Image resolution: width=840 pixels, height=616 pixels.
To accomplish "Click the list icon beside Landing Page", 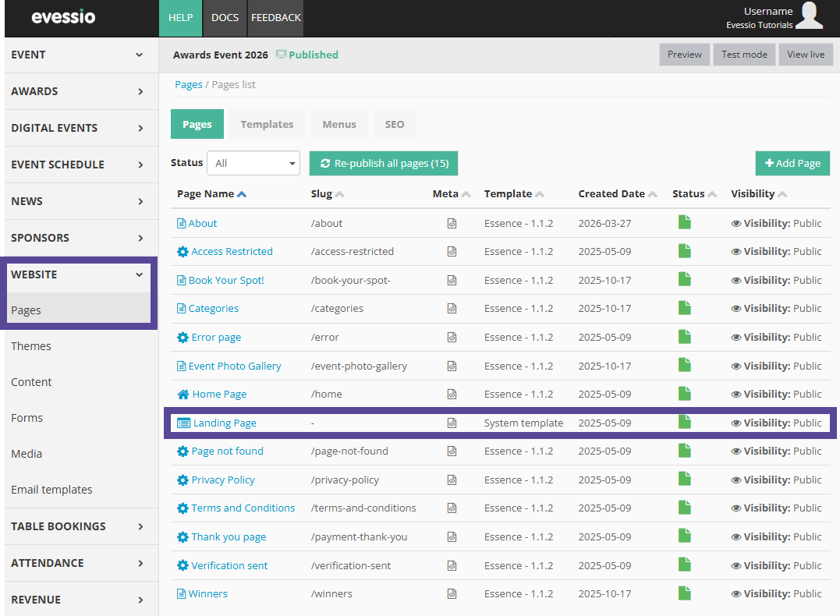I will tap(183, 423).
